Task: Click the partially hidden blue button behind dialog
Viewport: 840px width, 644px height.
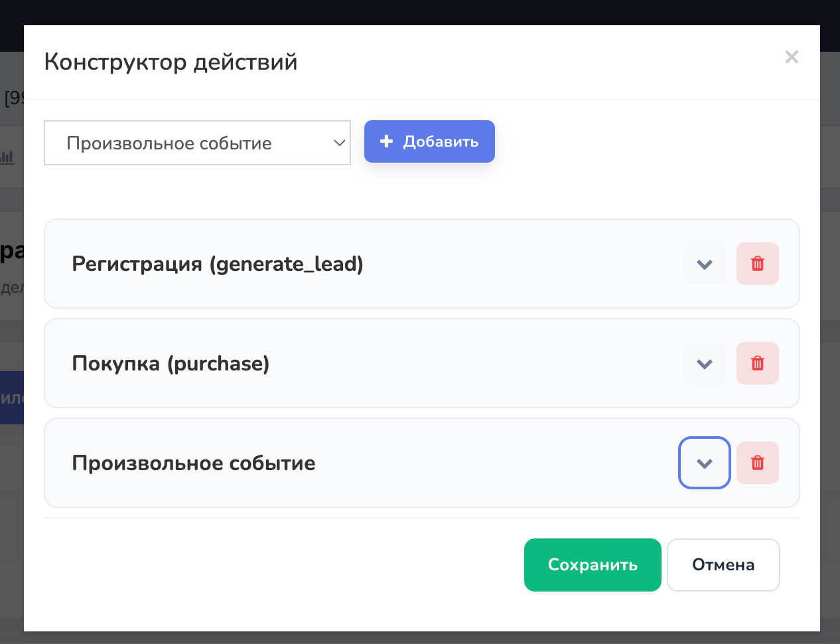Action: point(12,398)
